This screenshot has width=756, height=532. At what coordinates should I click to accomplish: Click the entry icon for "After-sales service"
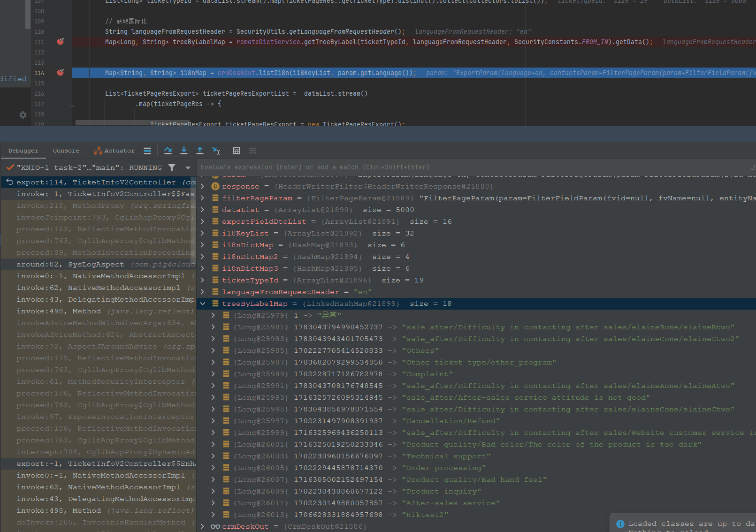(226, 503)
